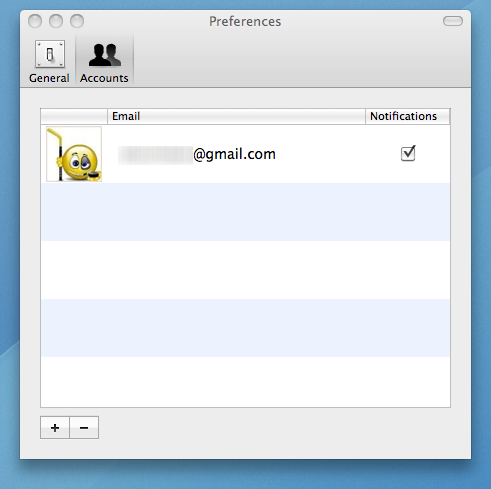
Task: Click the first empty blue table row
Action: 245,212
